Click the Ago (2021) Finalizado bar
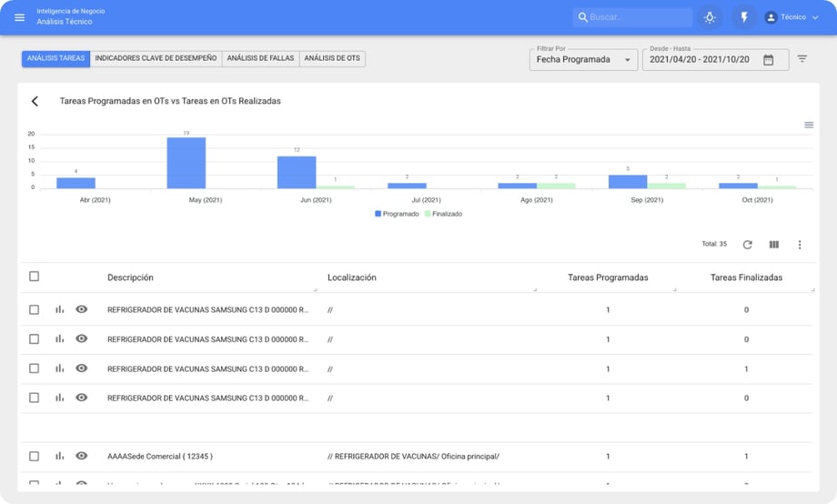This screenshot has width=837, height=504. [x=556, y=186]
